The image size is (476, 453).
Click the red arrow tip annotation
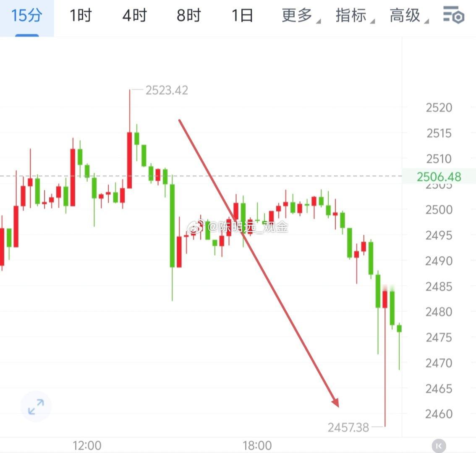point(336,403)
